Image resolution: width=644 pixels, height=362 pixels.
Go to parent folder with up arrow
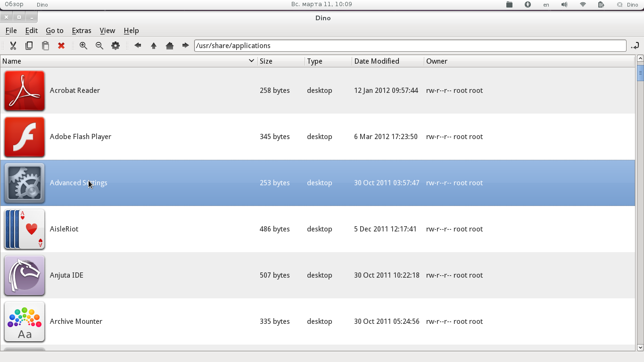[154, 46]
